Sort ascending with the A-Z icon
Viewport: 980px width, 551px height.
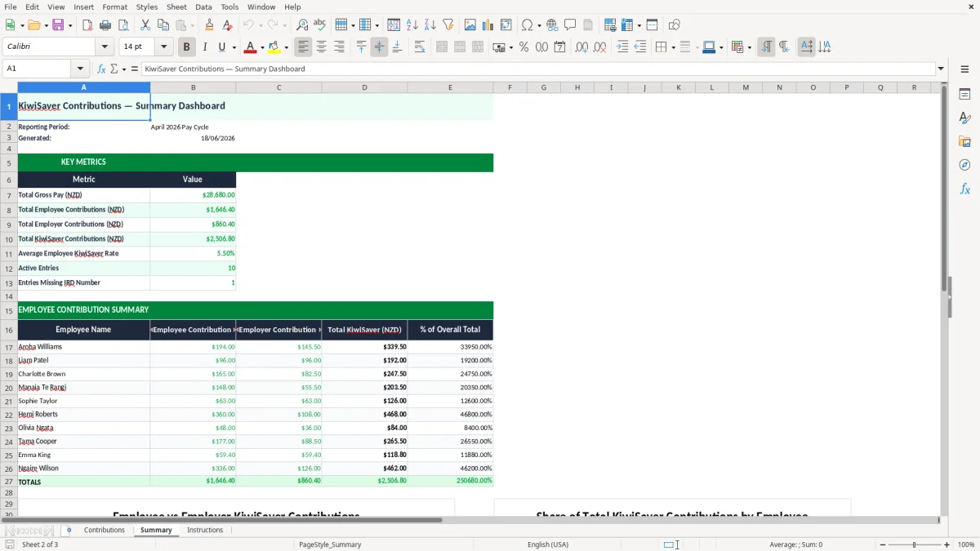point(412,25)
